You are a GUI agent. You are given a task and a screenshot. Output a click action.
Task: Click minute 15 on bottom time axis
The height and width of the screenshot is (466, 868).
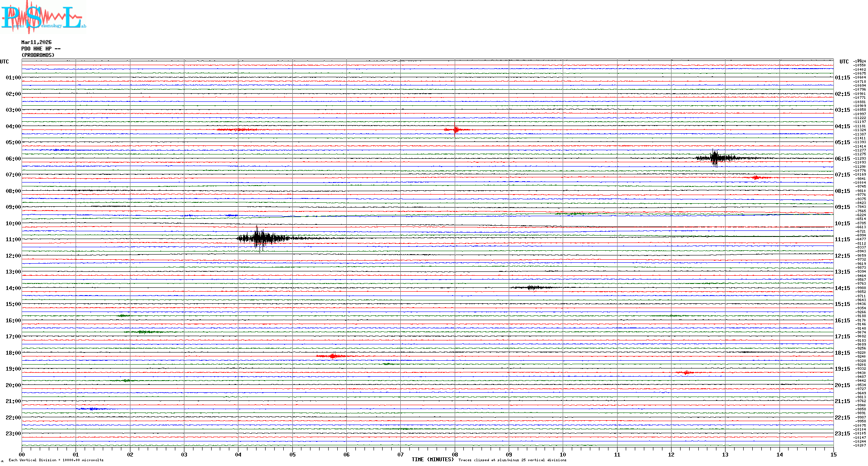coord(833,454)
